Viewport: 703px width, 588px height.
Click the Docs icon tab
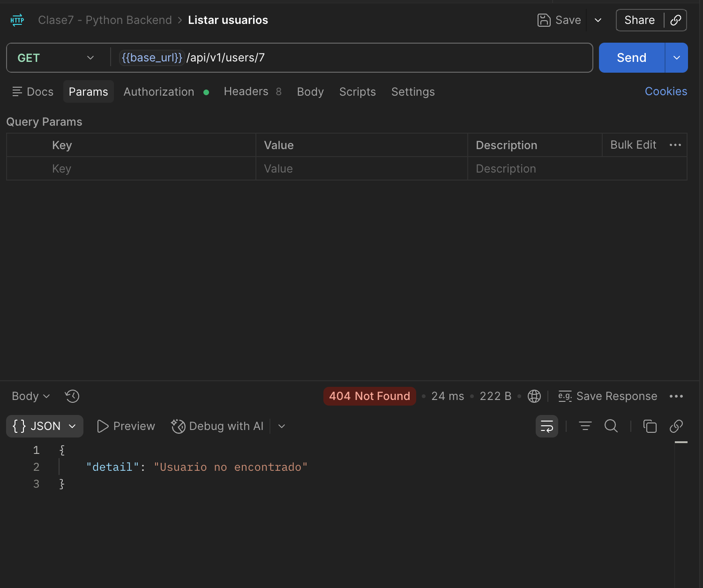tap(33, 92)
